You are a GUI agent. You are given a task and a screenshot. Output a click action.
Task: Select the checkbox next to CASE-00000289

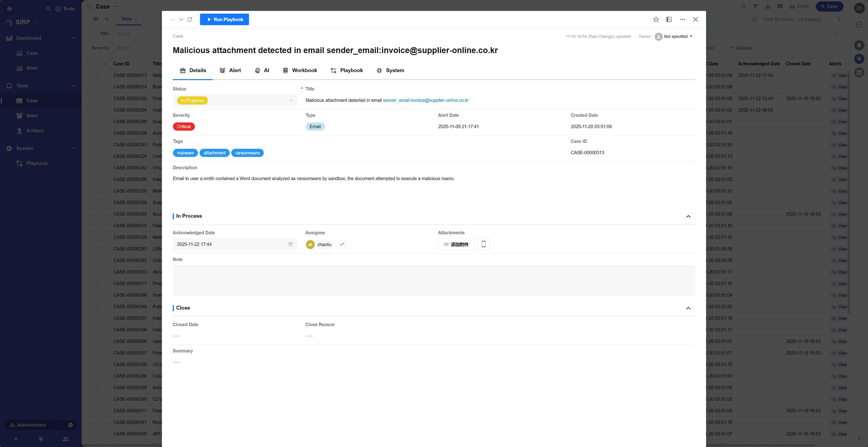pyautogui.click(x=99, y=122)
